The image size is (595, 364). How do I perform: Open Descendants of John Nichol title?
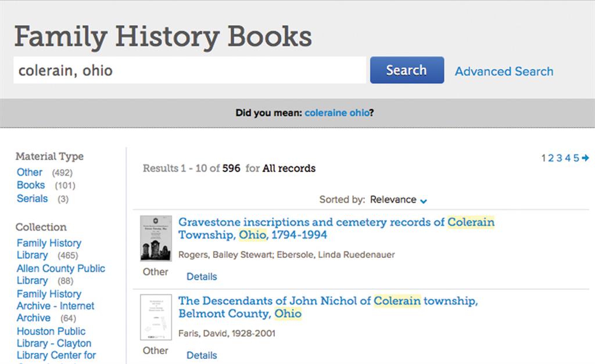328,307
